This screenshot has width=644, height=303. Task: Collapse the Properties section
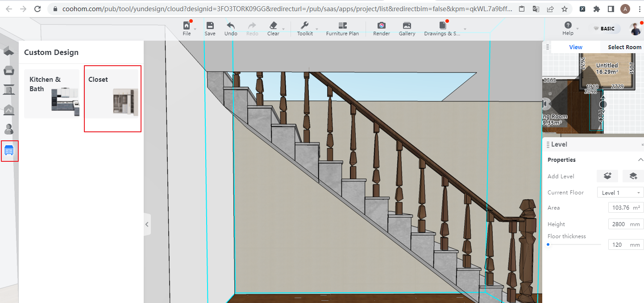click(640, 160)
